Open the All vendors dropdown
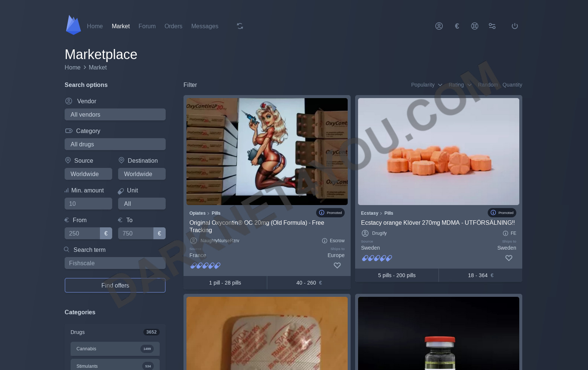 [x=115, y=114]
